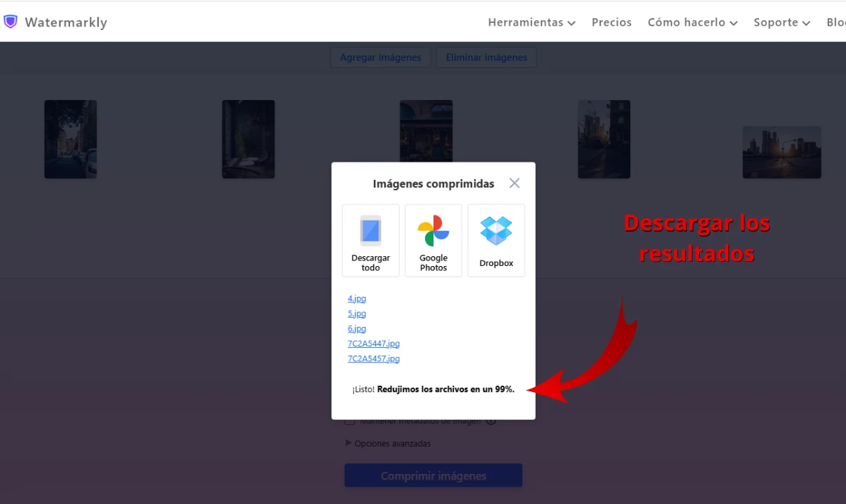Choose the Dropbox save icon
The image size is (846, 504).
(x=496, y=231)
